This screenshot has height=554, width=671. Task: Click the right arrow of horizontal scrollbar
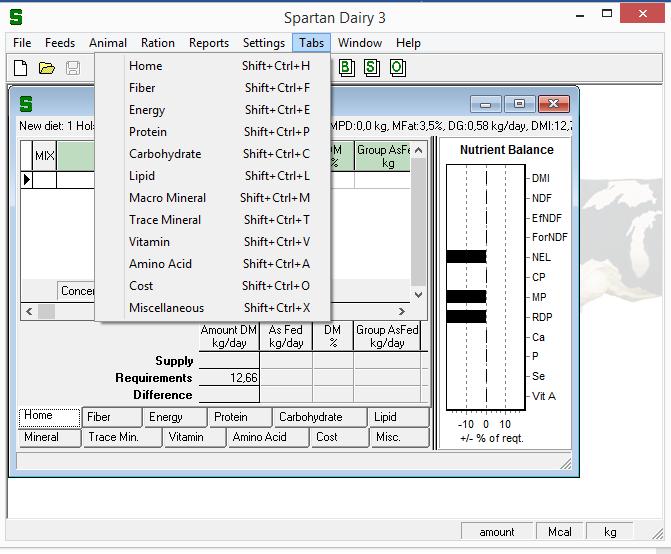401,311
